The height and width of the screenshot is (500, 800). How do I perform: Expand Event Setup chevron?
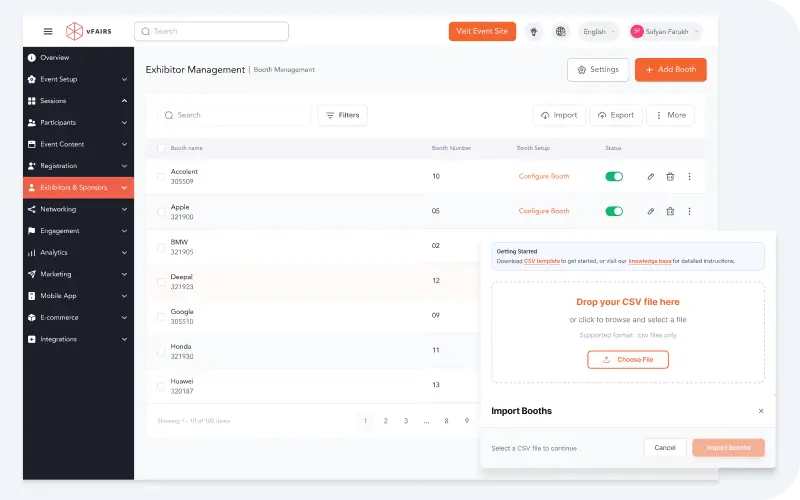pyautogui.click(x=124, y=80)
